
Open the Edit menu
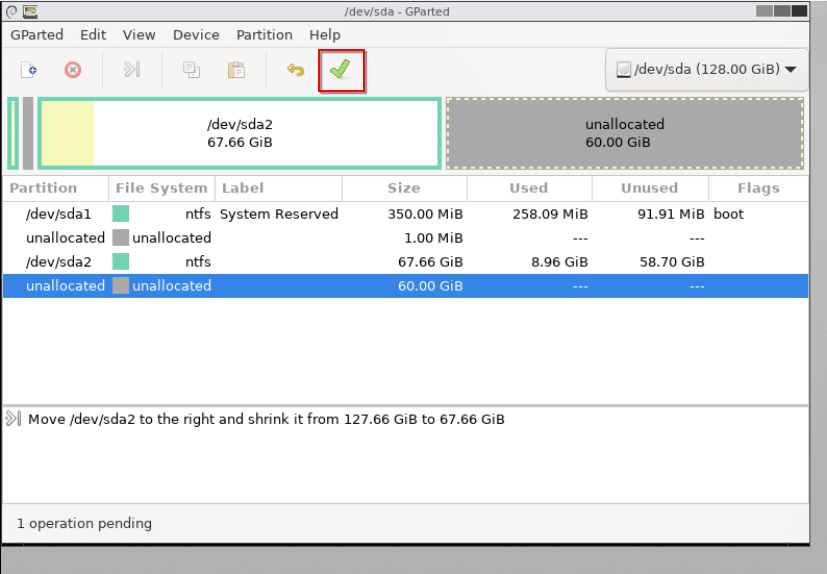tap(93, 34)
